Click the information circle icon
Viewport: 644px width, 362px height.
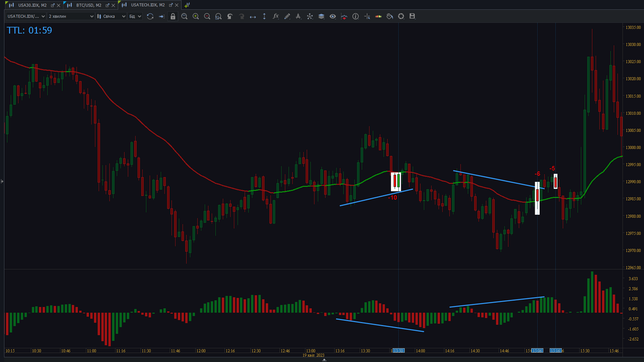[355, 16]
